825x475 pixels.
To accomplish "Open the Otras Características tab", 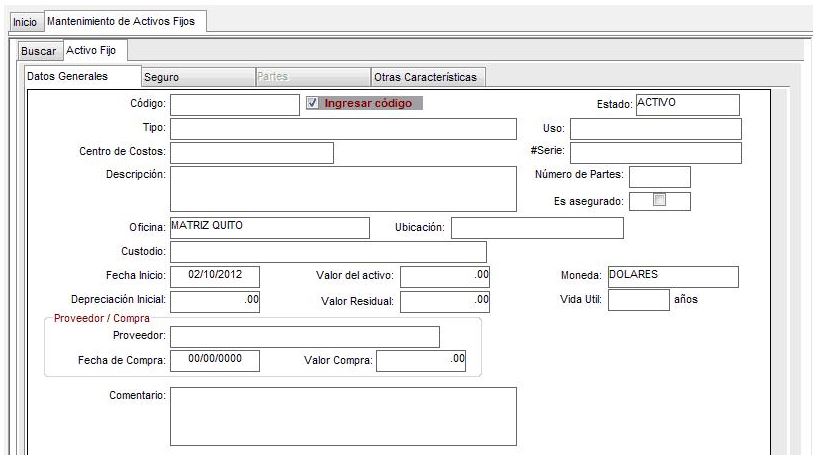I will pyautogui.click(x=427, y=77).
